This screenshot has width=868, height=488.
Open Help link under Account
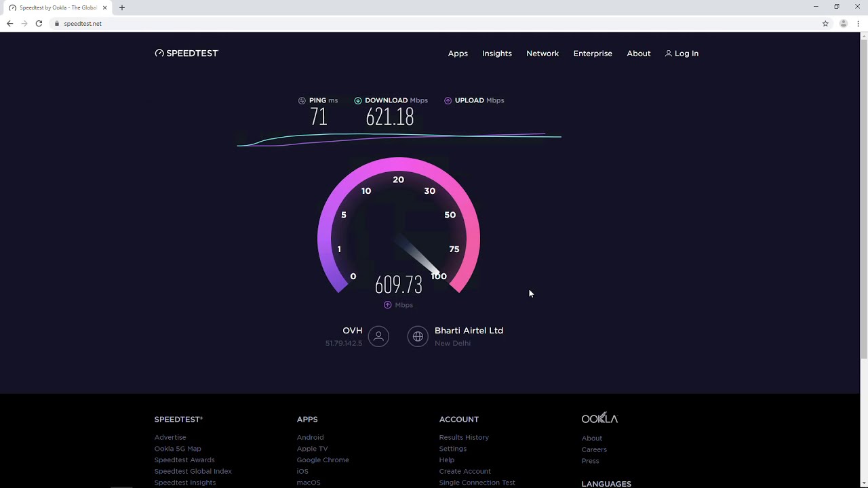tap(446, 460)
